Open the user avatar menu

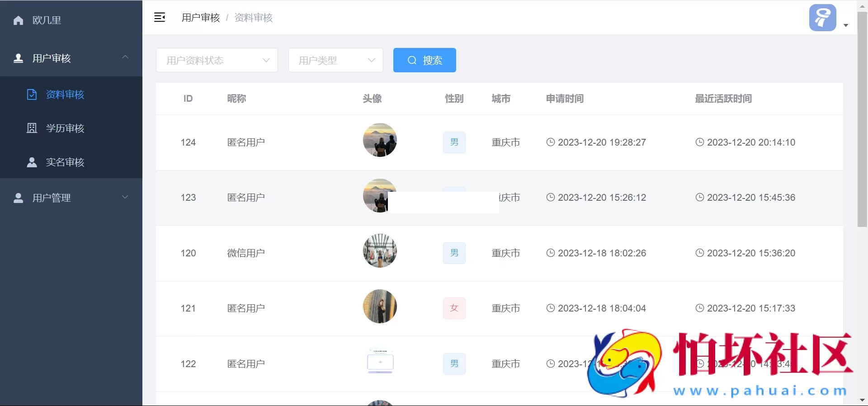tap(822, 18)
